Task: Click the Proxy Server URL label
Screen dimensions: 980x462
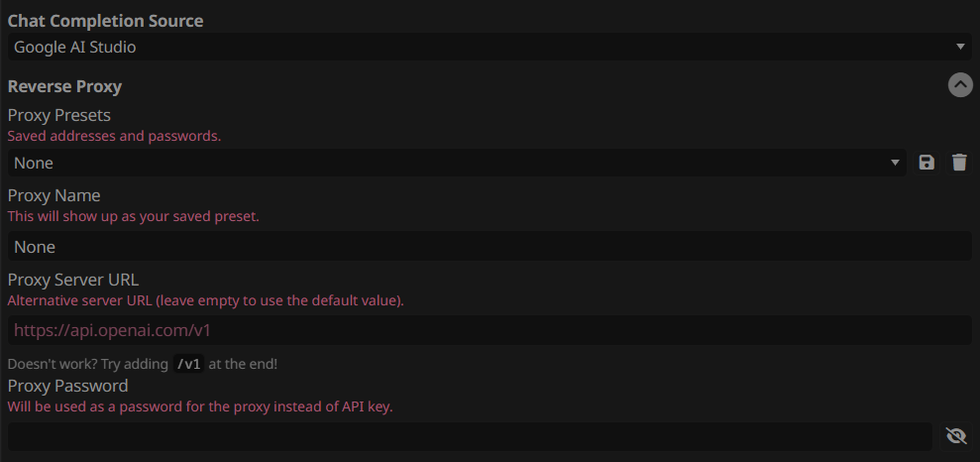Action: pyautogui.click(x=73, y=280)
